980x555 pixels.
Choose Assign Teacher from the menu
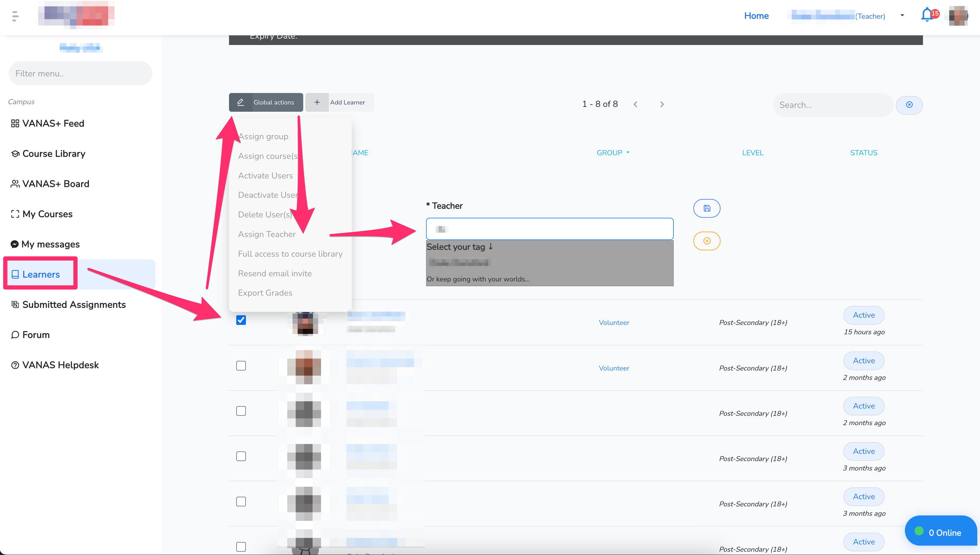[267, 234]
